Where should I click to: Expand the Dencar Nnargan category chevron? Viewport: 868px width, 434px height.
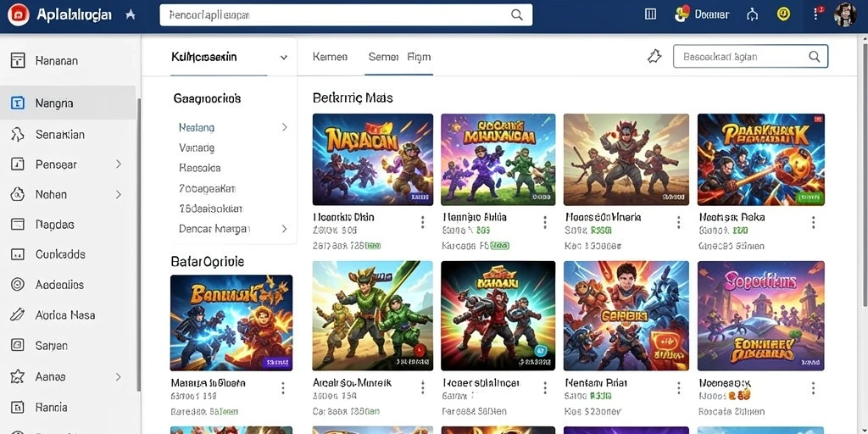tap(285, 228)
